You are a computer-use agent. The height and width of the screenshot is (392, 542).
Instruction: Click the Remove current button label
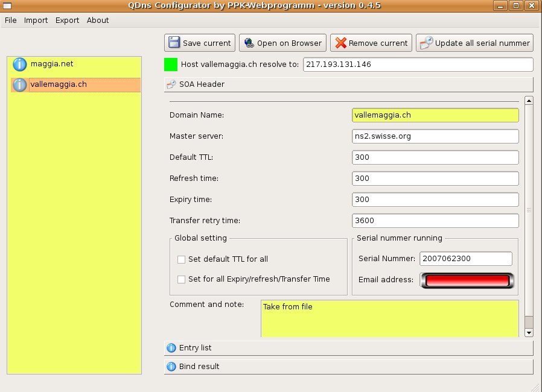click(x=378, y=43)
